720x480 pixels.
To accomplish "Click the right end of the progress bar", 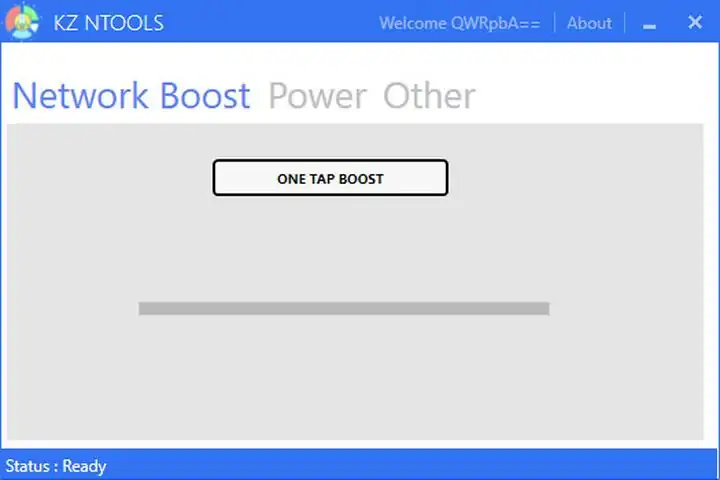I will click(x=544, y=309).
